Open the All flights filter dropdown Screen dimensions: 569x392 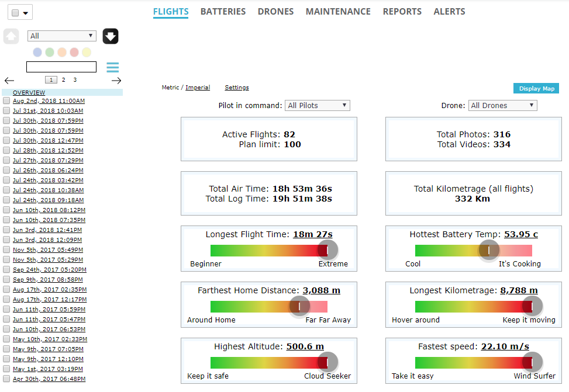[x=61, y=36]
